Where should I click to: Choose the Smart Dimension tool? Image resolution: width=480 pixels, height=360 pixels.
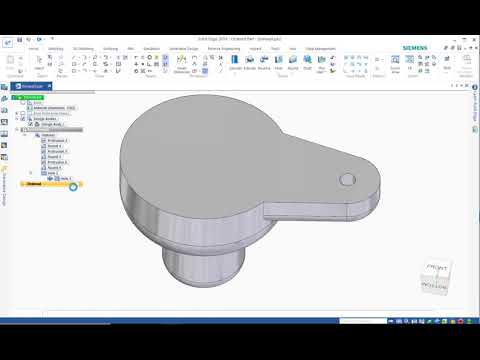click(182, 64)
